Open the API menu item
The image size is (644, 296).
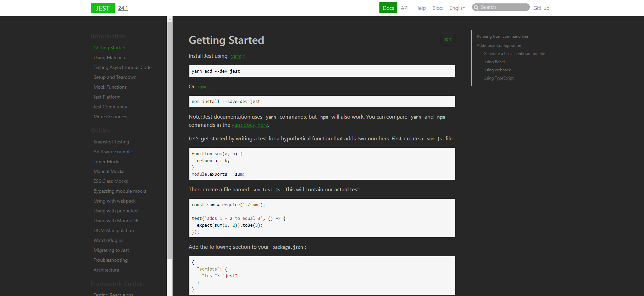pyautogui.click(x=405, y=8)
